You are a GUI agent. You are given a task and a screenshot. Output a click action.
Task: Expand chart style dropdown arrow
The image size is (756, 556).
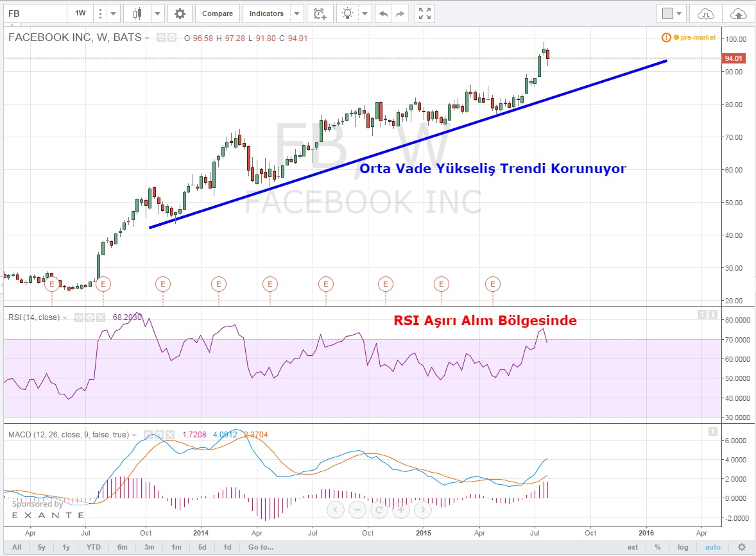(x=157, y=13)
